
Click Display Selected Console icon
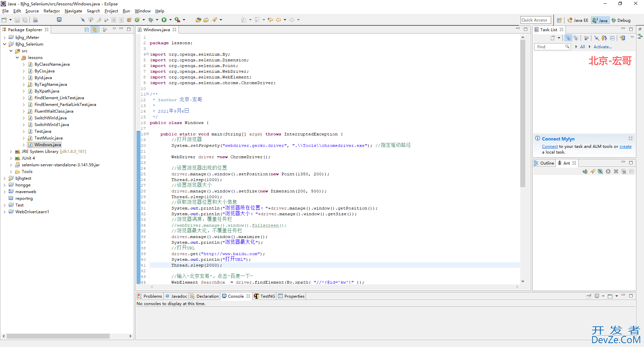(597, 296)
